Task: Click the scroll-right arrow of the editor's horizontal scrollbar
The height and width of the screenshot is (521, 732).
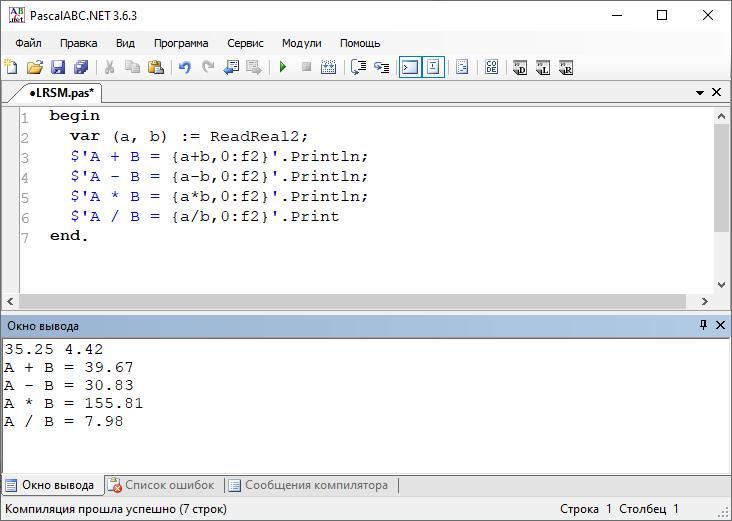Action: pyautogui.click(x=704, y=301)
